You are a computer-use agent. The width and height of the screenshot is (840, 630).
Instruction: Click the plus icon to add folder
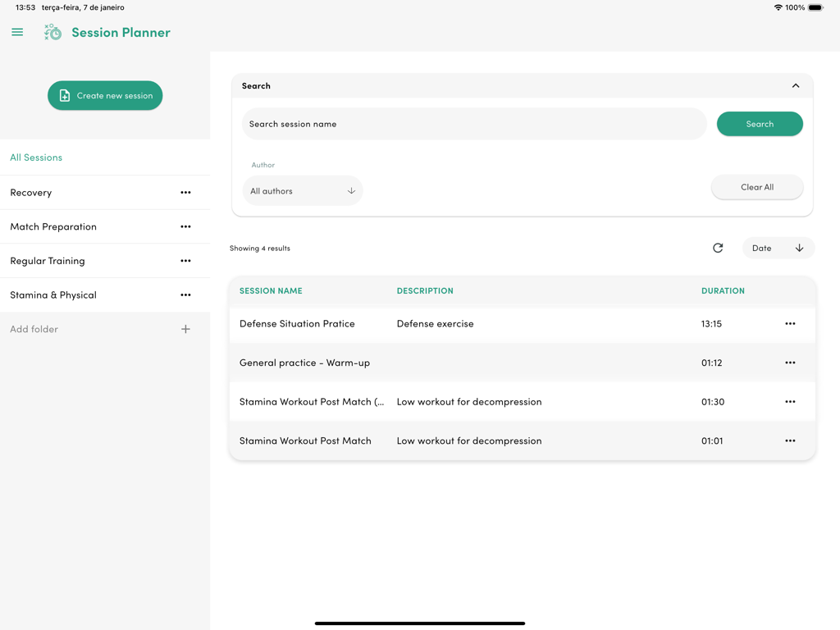pos(185,329)
